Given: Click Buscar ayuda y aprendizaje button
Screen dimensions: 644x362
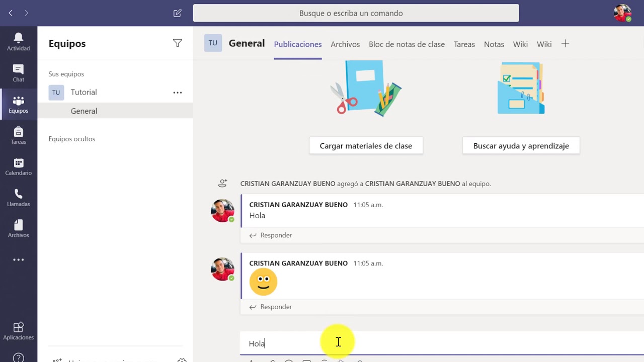Looking at the screenshot, I should tap(521, 146).
